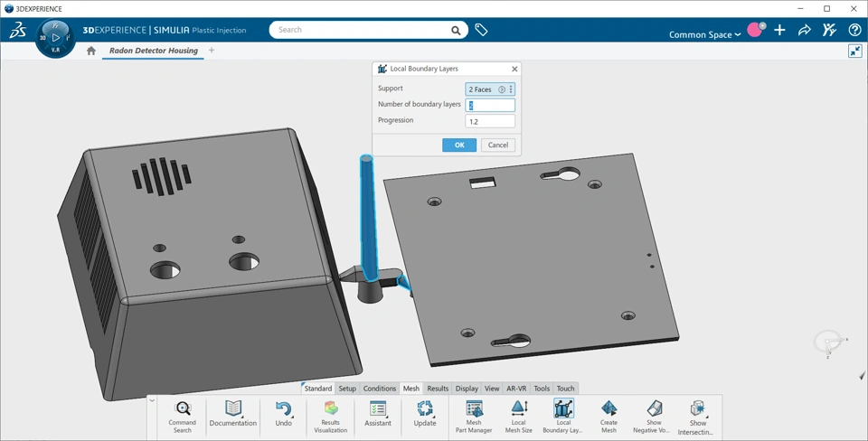Screen dimensions: 868x441
Task: Click the search magnifier icon
Action: coord(456,31)
